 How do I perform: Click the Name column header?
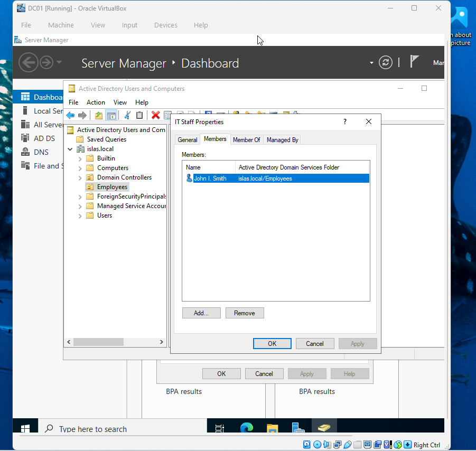coord(209,167)
